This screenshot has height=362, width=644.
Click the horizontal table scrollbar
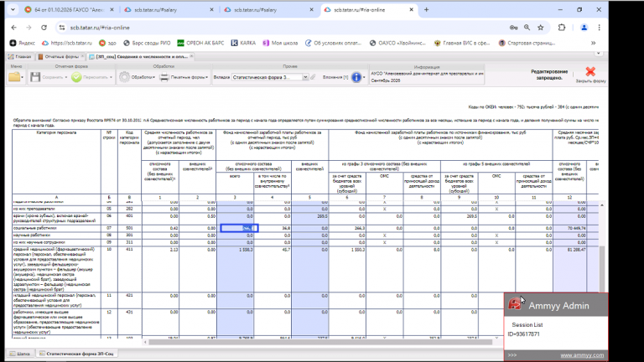click(x=320, y=342)
